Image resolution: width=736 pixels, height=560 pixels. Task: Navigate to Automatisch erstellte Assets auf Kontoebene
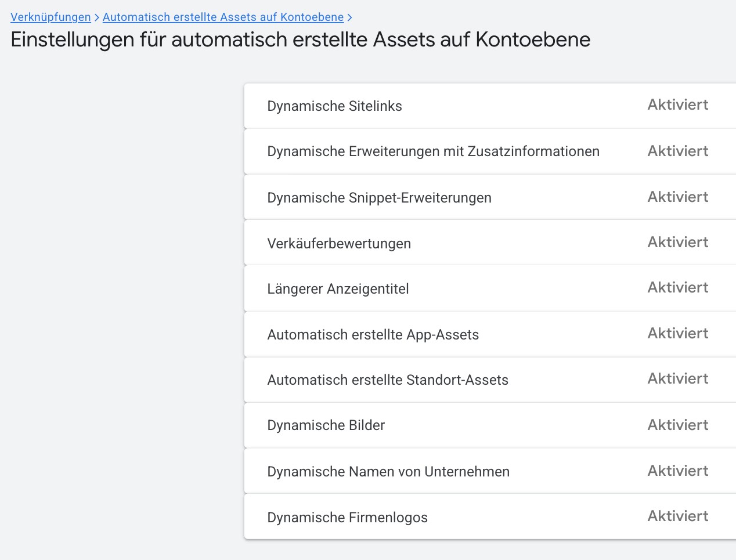click(222, 17)
